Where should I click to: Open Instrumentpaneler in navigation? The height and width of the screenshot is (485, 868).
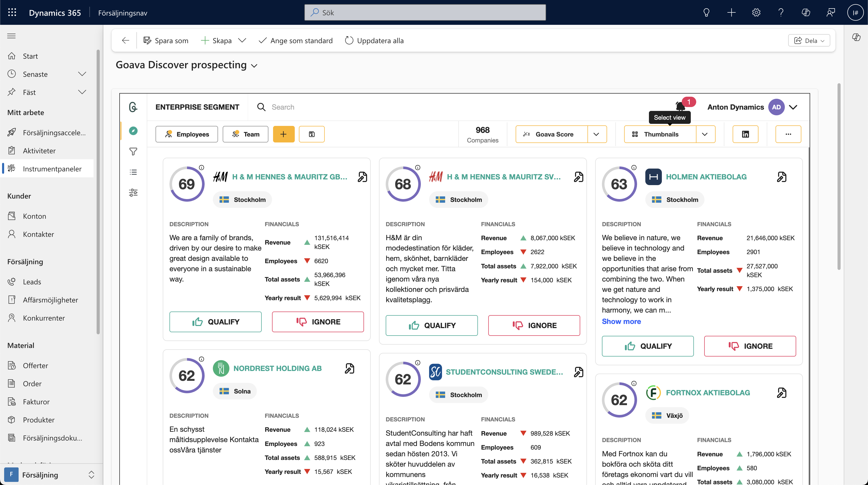[x=47, y=168]
